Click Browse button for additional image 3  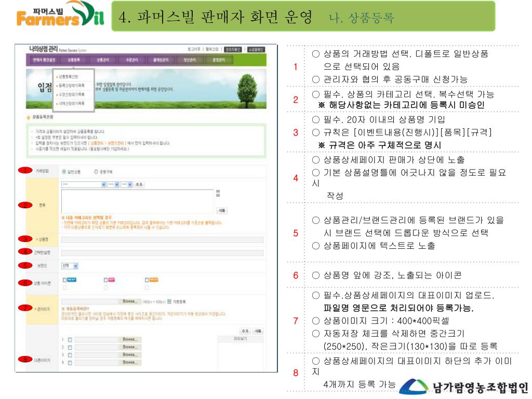tap(130, 354)
